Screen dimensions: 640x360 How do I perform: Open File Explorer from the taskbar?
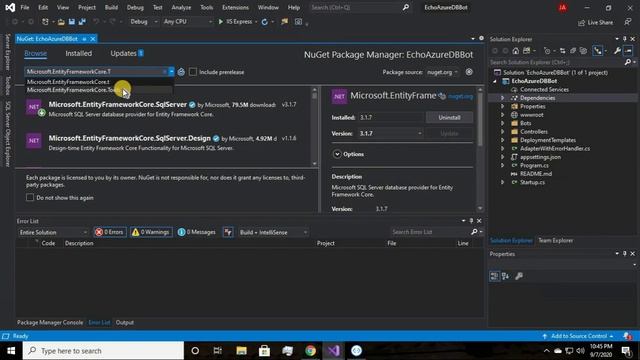pos(241,351)
